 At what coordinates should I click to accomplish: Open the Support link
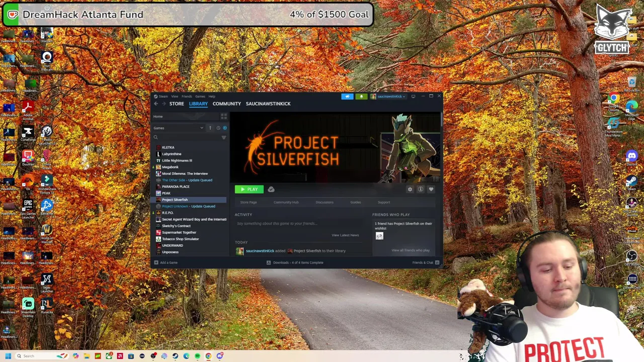tap(384, 202)
